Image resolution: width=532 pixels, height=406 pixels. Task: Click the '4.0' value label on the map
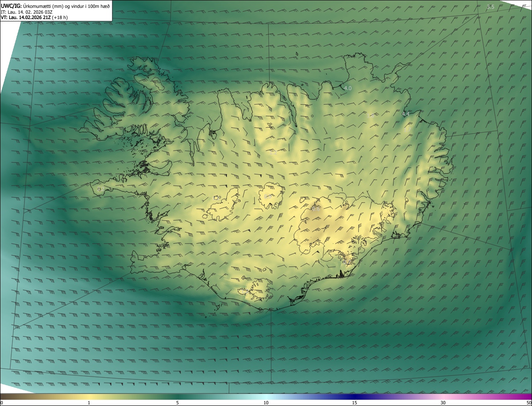348,88
